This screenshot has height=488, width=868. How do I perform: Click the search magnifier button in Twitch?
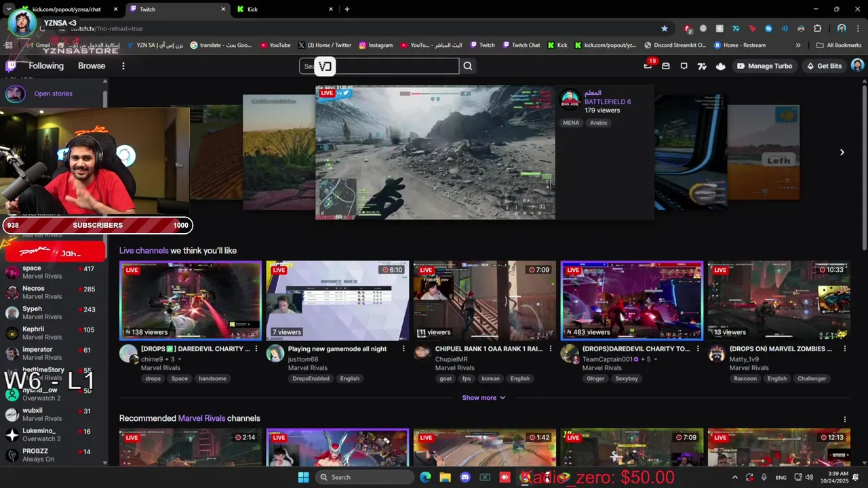tap(468, 66)
